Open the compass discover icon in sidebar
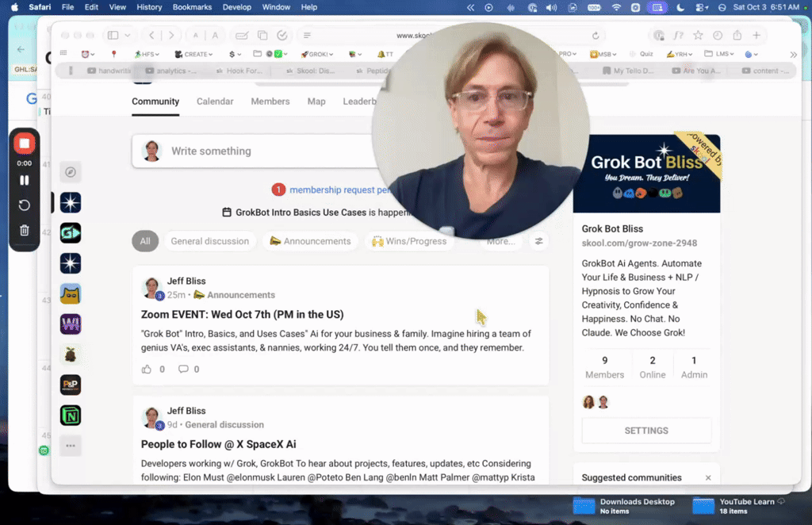The width and height of the screenshot is (812, 525). click(71, 172)
